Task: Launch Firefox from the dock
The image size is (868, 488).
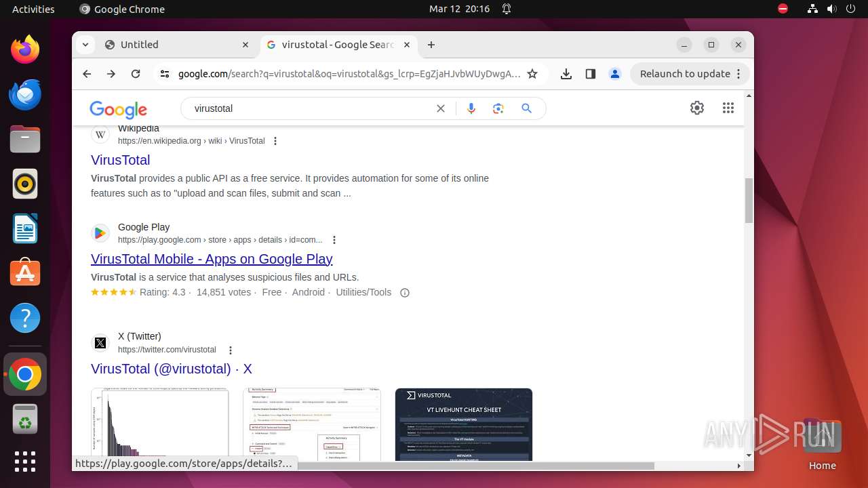Action: pyautogui.click(x=25, y=49)
